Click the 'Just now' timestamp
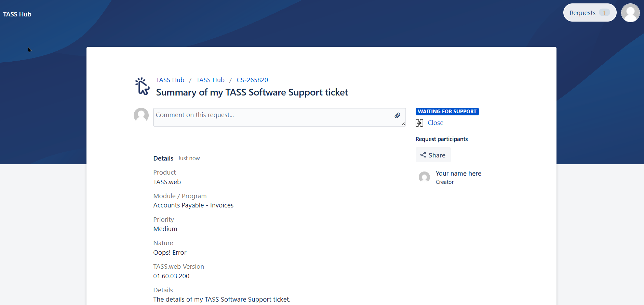This screenshot has height=305, width=644. pos(189,158)
